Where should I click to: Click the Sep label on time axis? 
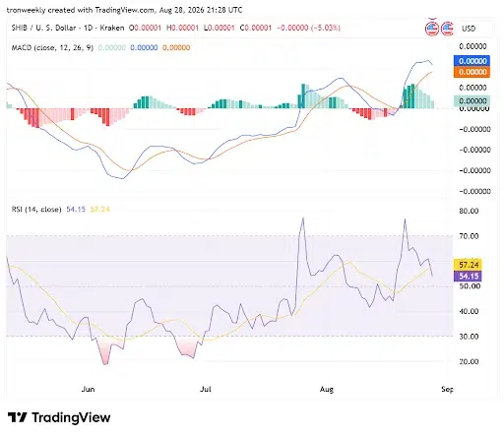[447, 389]
